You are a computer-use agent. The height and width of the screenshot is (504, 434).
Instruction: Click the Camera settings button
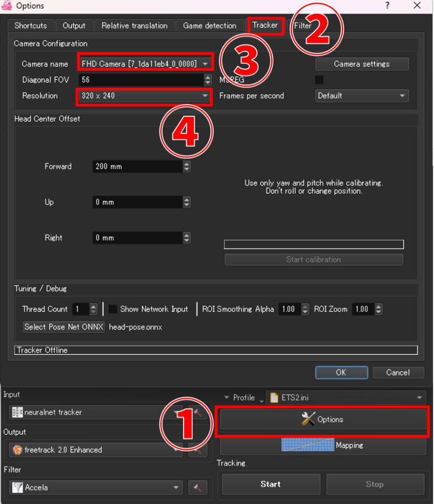tap(362, 64)
